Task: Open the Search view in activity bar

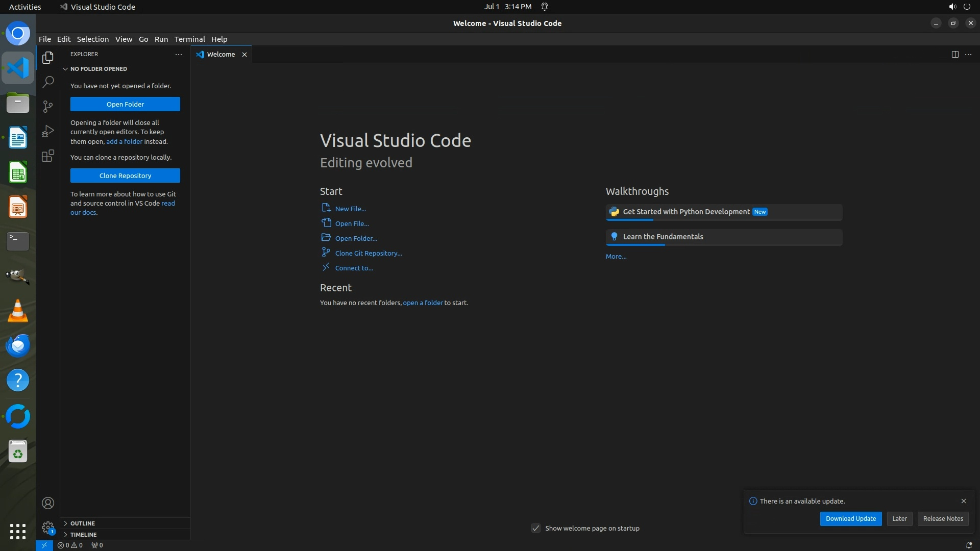Action: click(x=48, y=82)
